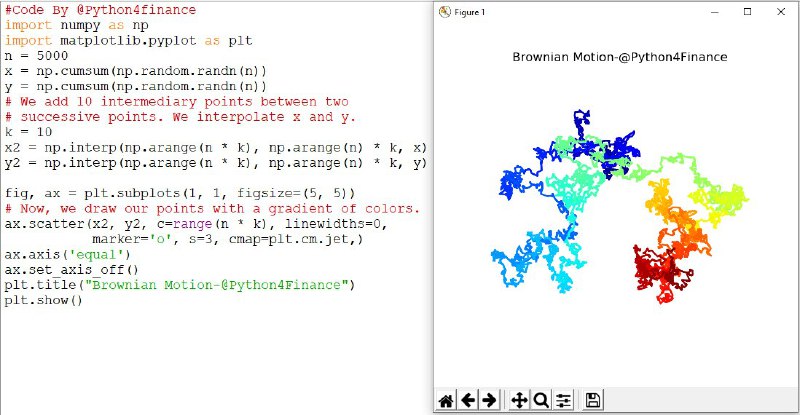Close the Figure 1 window
Screen dimensions: 800x415
pyautogui.click(x=781, y=12)
